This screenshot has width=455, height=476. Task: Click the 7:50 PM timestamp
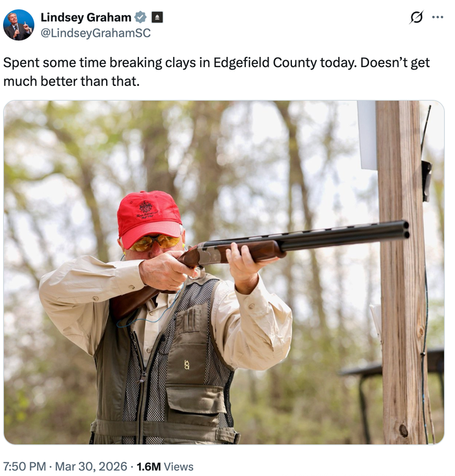[25, 467]
